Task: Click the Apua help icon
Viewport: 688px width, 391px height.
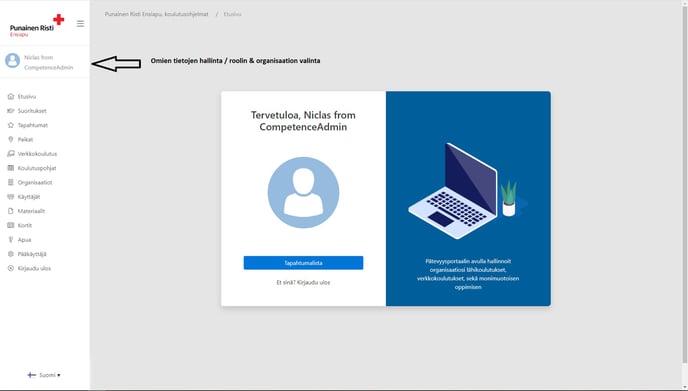Action: click(11, 240)
